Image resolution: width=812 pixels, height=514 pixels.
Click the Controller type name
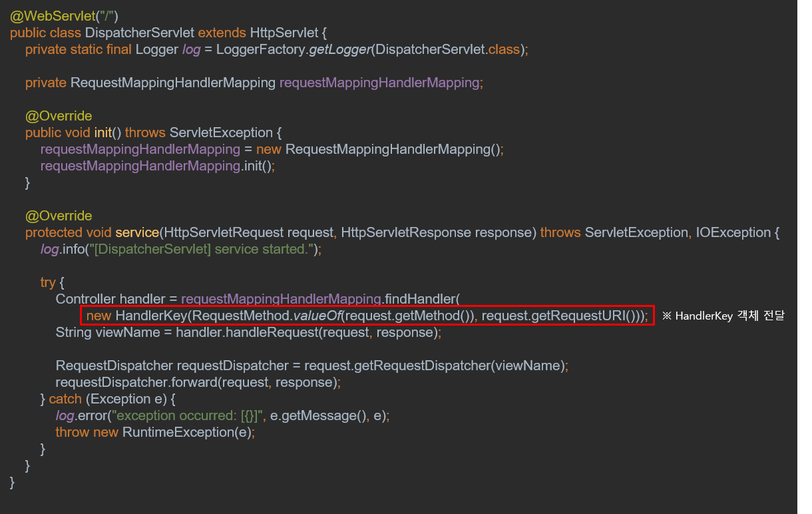[86, 299]
